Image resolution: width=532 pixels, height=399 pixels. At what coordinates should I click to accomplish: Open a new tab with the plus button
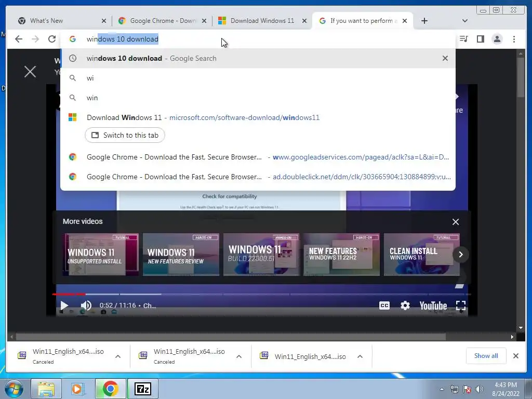(424, 21)
